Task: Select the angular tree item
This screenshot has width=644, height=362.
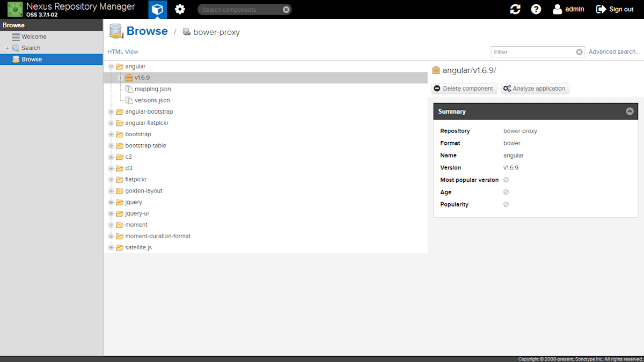Action: pyautogui.click(x=135, y=67)
